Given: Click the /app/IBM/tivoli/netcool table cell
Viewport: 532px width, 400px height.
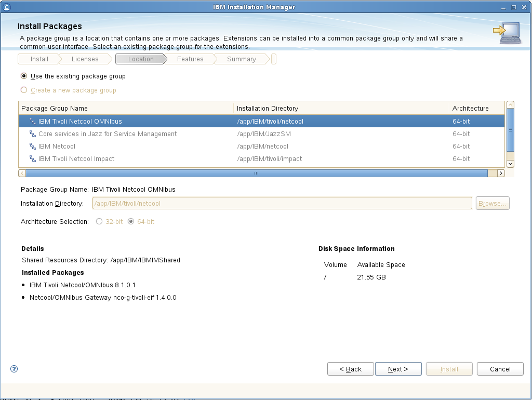Looking at the screenshot, I should pyautogui.click(x=270, y=121).
